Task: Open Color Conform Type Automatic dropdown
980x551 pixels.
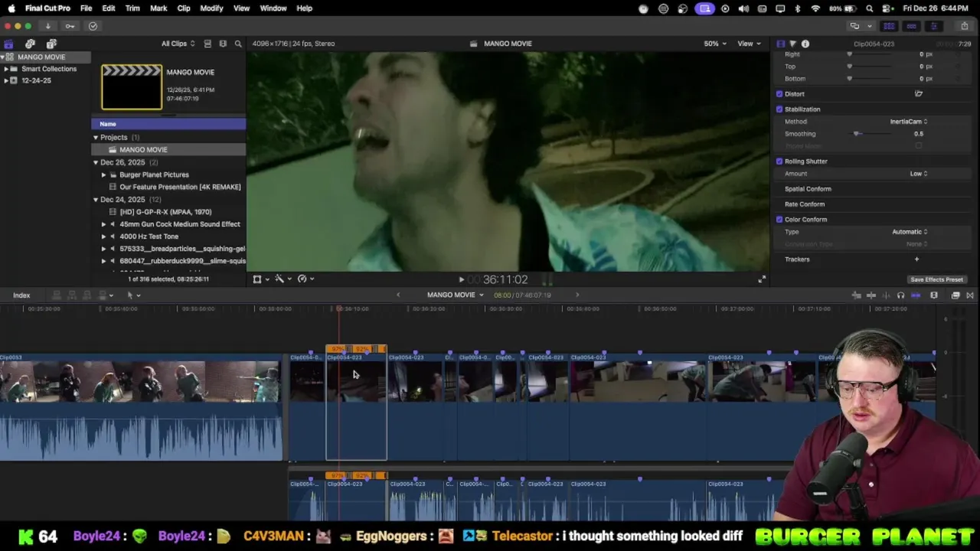Action: pyautogui.click(x=910, y=232)
